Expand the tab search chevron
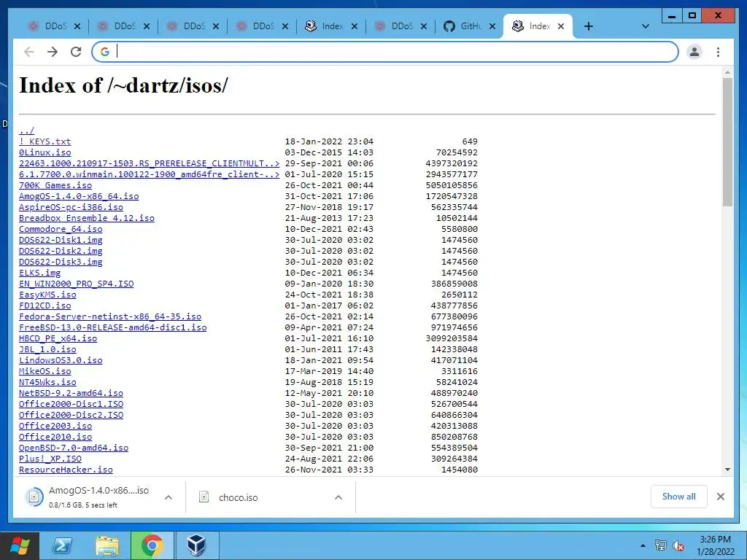This screenshot has width=747, height=560. (645, 26)
